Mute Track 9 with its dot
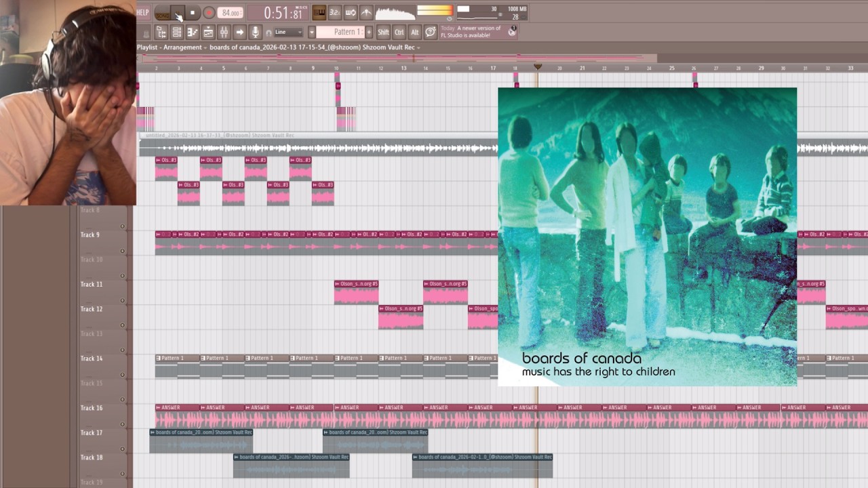Image resolution: width=868 pixels, height=488 pixels. point(122,251)
